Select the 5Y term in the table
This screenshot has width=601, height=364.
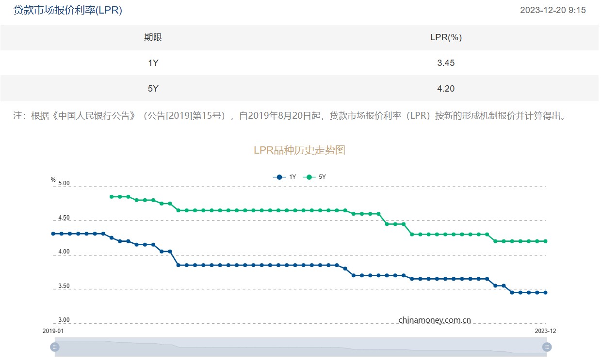click(153, 88)
